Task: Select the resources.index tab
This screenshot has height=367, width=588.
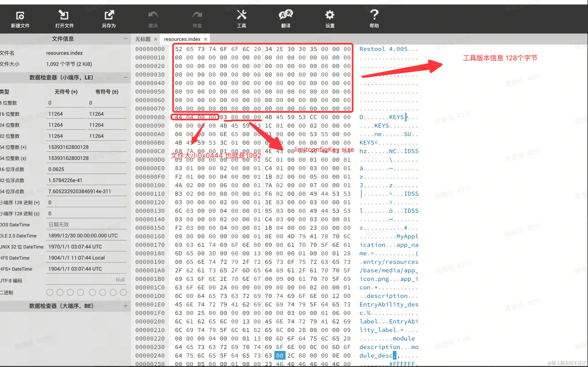Action: pos(182,39)
